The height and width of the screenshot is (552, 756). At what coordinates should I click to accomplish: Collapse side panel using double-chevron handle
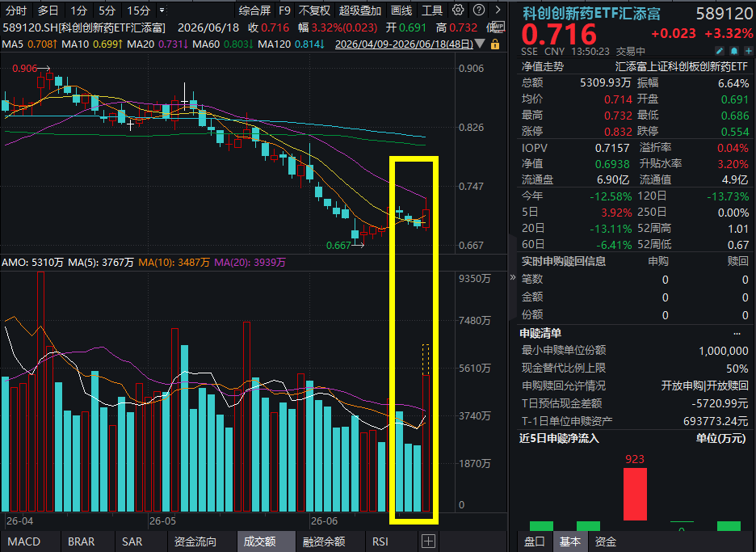513,277
